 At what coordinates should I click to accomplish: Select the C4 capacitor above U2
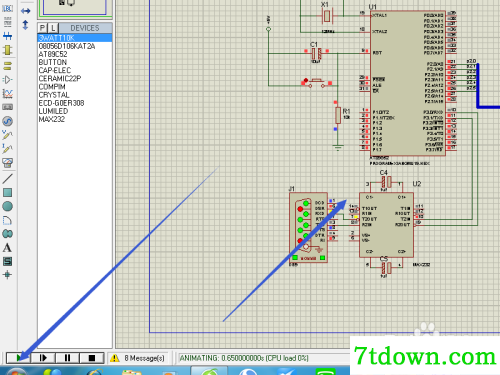pyautogui.click(x=386, y=182)
